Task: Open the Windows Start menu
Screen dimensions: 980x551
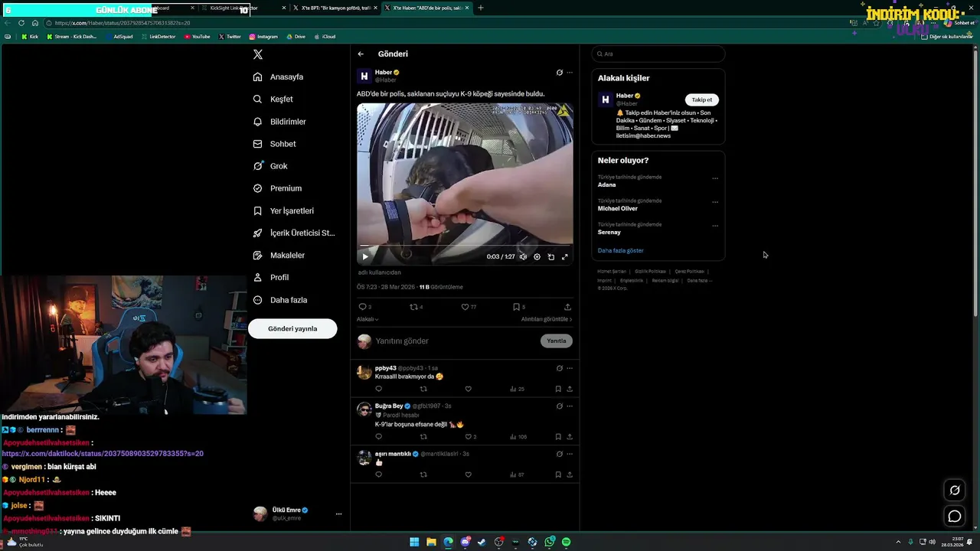Action: (414, 542)
